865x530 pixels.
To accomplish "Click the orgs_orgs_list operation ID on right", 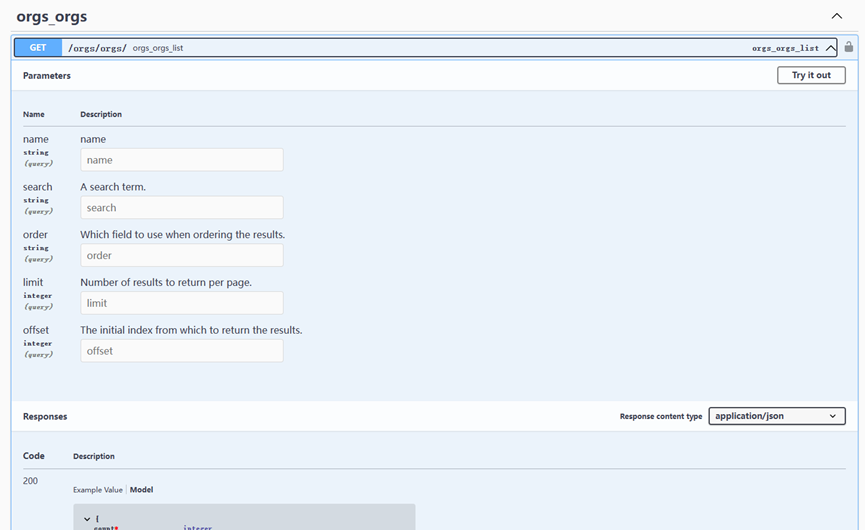I will point(785,48).
